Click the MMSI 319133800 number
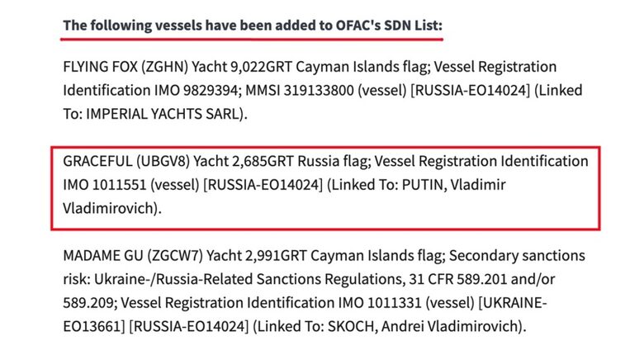The height and width of the screenshot is (355, 644). point(300,90)
